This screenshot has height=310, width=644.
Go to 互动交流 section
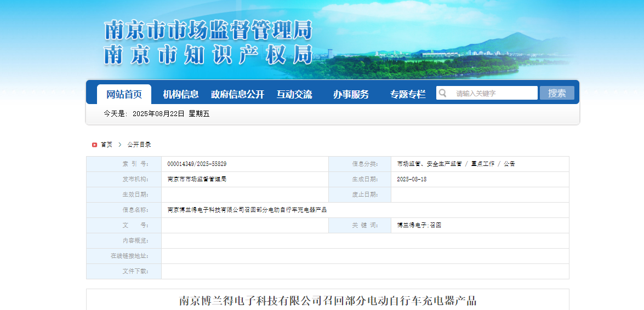coord(294,94)
